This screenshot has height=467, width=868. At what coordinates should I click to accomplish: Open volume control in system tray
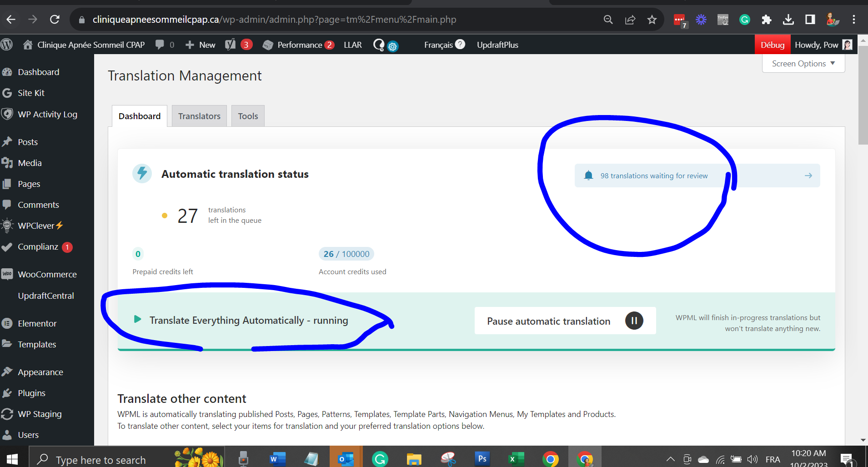753,459
